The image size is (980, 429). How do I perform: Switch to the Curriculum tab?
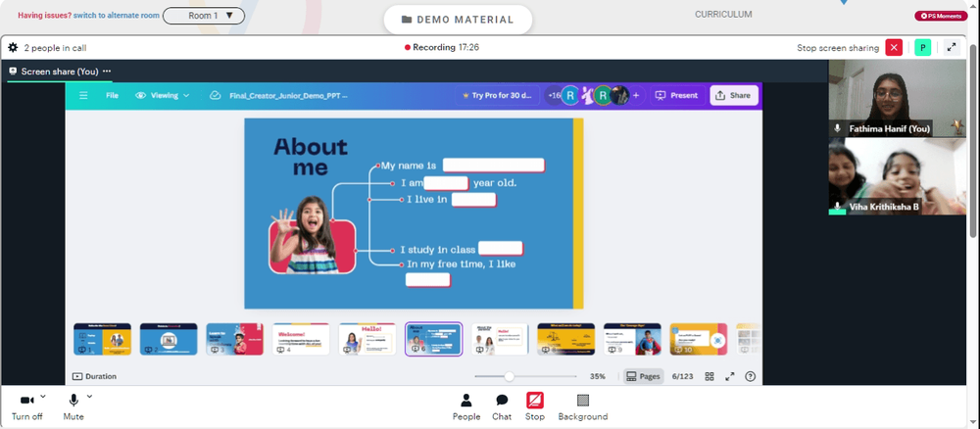click(723, 14)
